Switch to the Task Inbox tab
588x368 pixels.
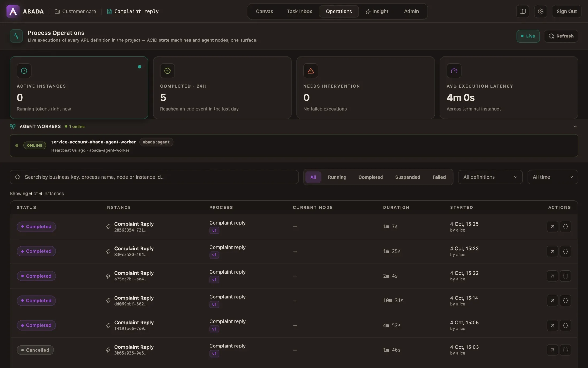[299, 12]
